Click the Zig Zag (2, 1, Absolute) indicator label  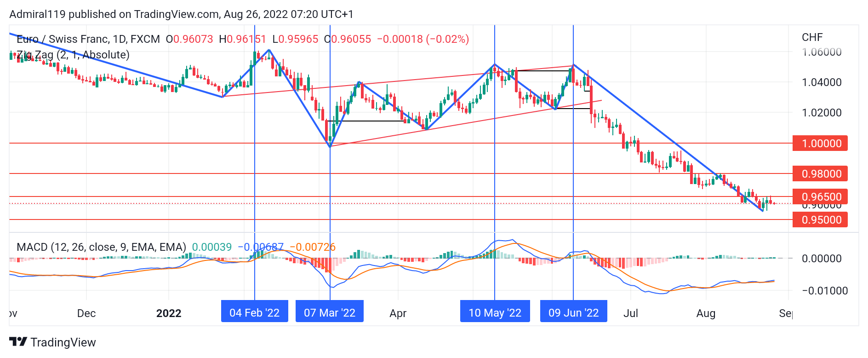click(73, 55)
